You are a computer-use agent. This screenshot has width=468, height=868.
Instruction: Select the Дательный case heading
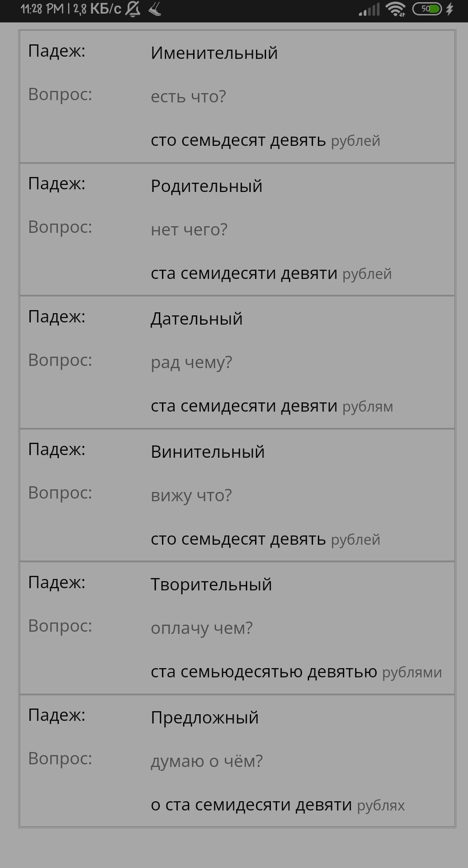[197, 319]
